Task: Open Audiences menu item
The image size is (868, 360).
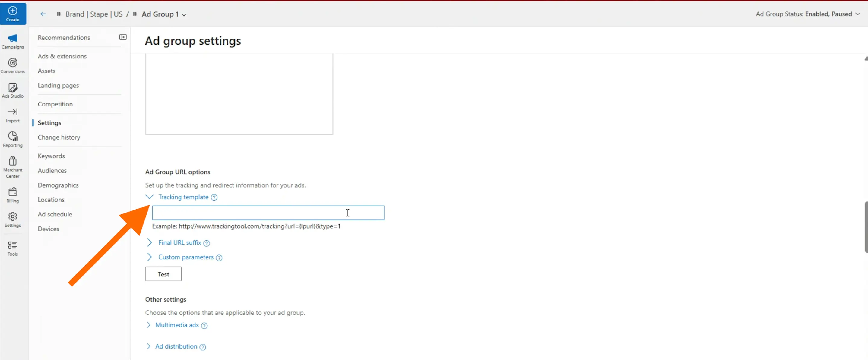Action: (x=52, y=170)
